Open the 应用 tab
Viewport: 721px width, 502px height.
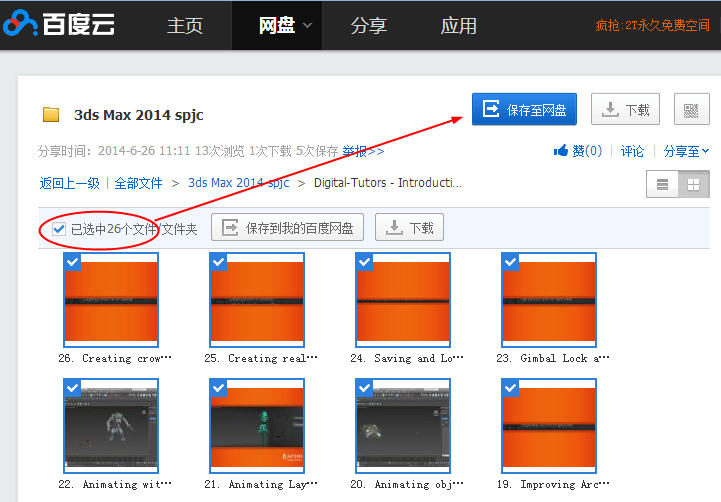(x=458, y=25)
